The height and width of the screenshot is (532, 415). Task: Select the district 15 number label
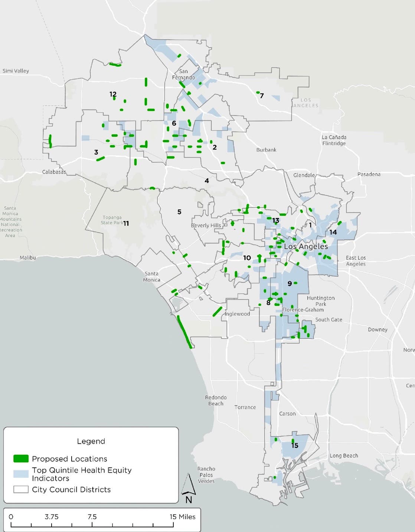coord(295,445)
